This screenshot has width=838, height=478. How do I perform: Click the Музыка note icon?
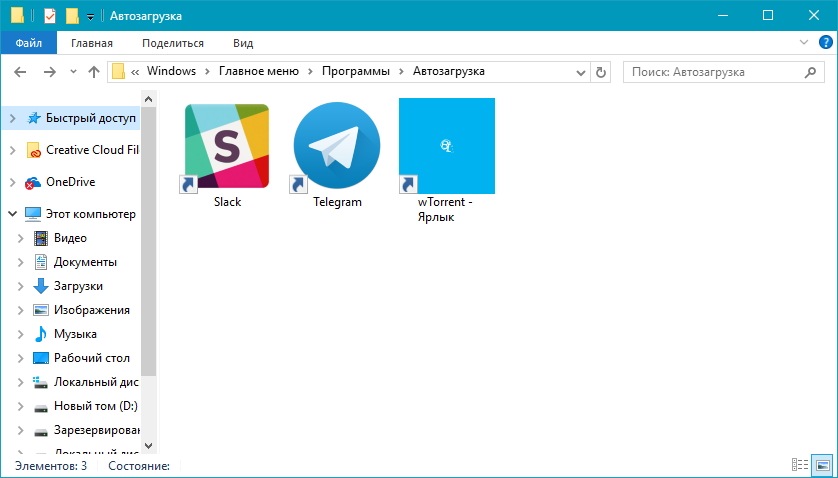point(41,334)
